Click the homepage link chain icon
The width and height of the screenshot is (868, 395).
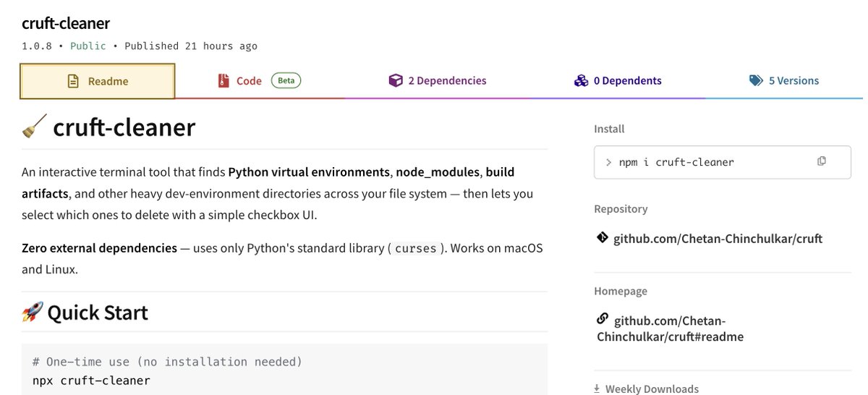(x=603, y=319)
